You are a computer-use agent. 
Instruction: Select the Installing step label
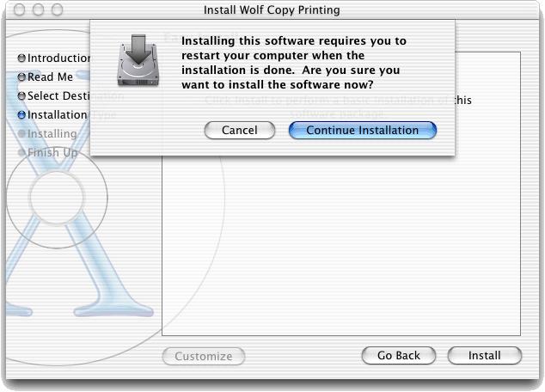[x=52, y=133]
